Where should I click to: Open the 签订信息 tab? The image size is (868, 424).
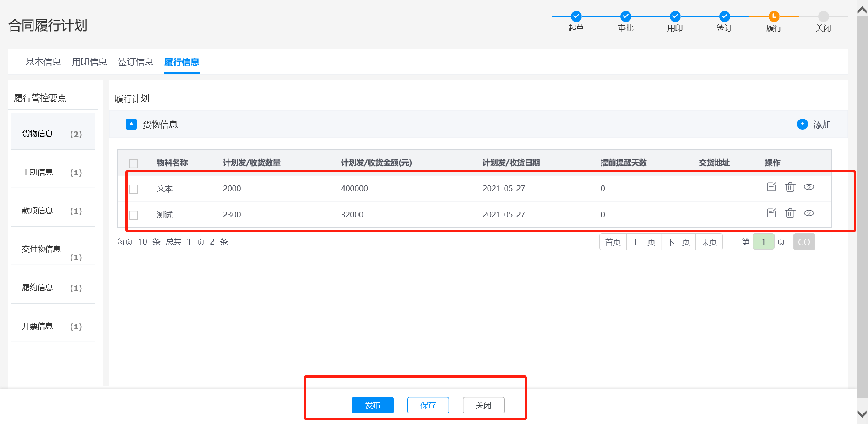click(136, 62)
